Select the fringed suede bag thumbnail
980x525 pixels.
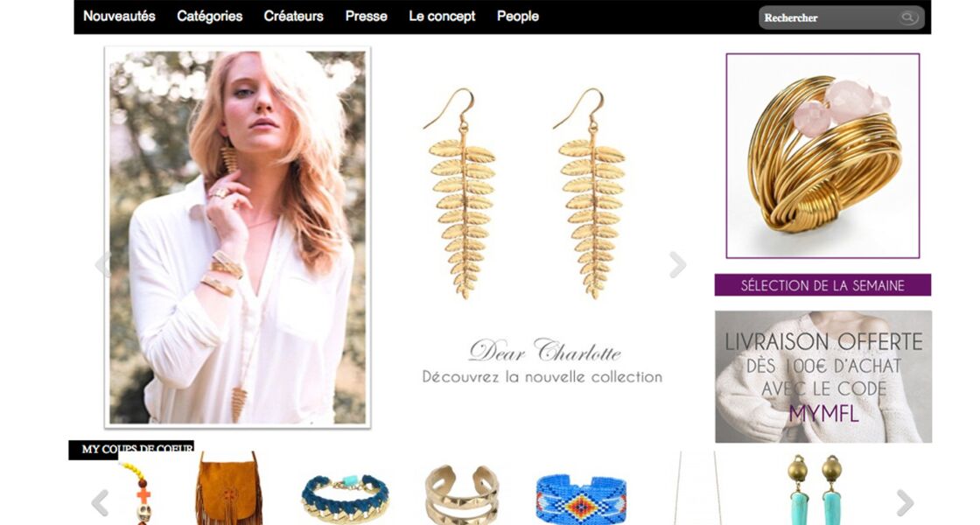[228, 489]
